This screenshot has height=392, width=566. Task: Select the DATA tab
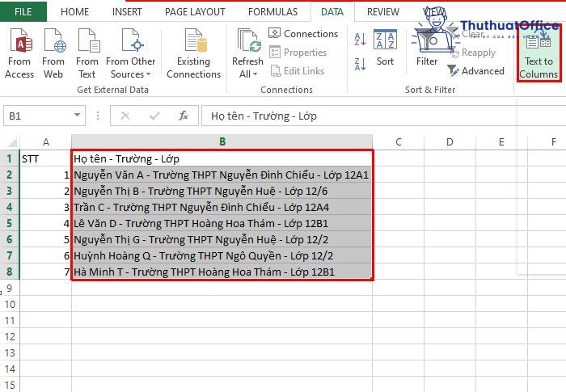tap(332, 12)
